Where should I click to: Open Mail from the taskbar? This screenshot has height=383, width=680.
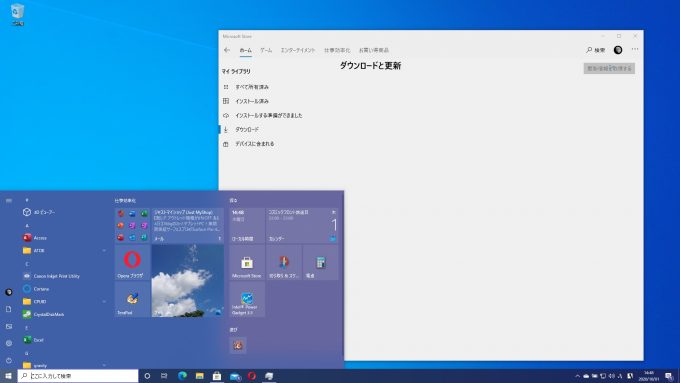pos(235,376)
